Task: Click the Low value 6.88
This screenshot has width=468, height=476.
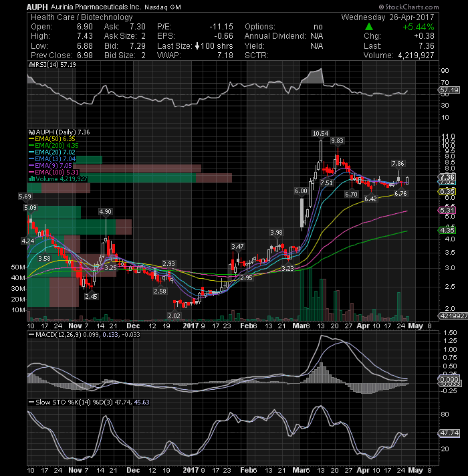Action: tap(85, 46)
